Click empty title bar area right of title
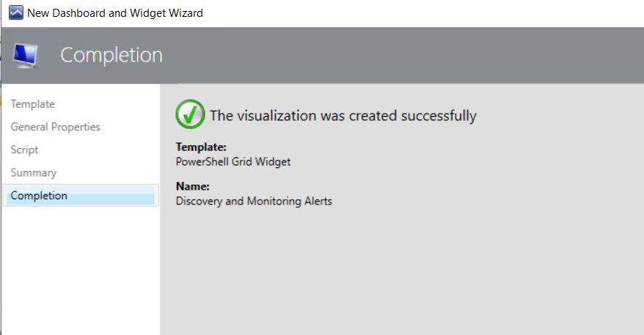644x335 pixels. click(425, 13)
